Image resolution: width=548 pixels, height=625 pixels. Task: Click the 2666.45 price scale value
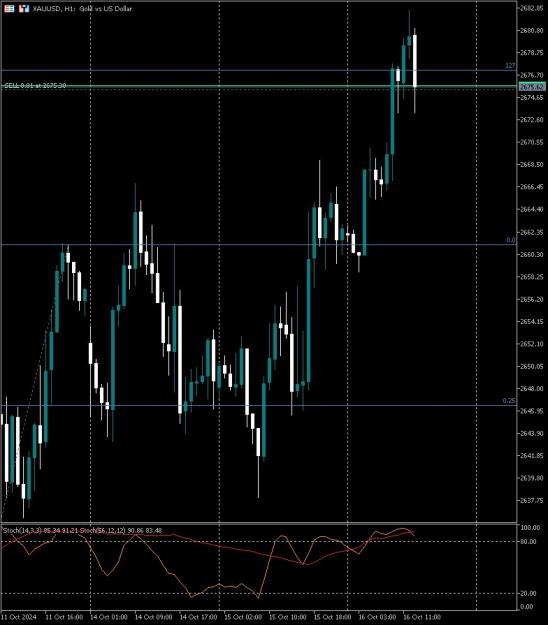pos(532,187)
